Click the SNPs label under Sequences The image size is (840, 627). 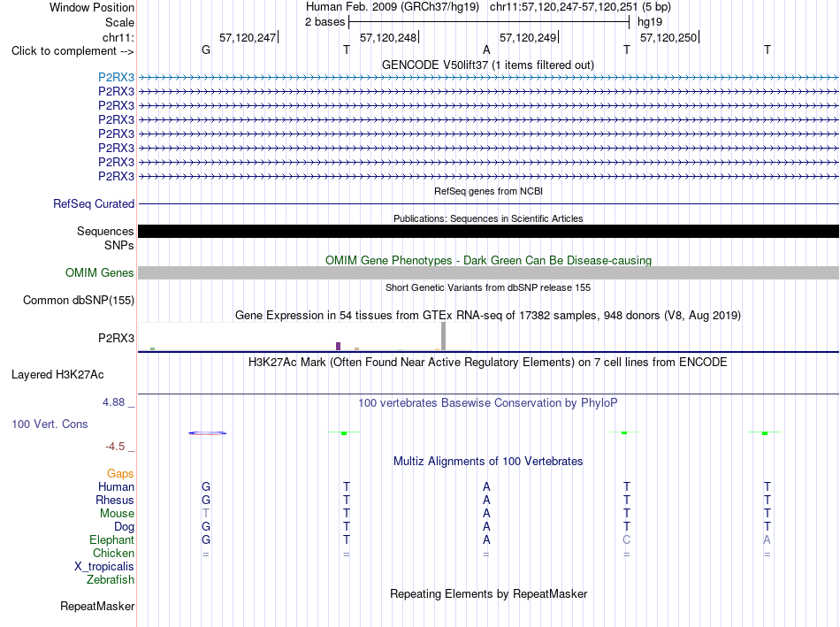click(x=119, y=245)
